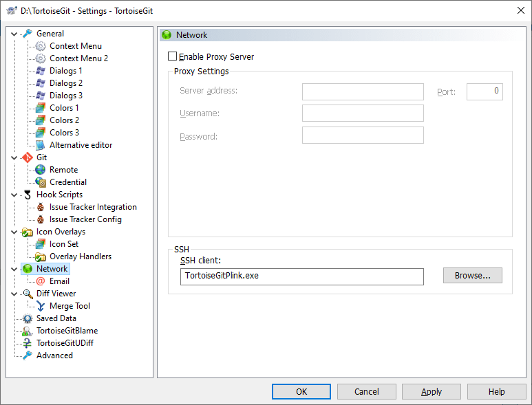Open the Advanced settings page
This screenshot has height=405, width=532.
click(54, 355)
